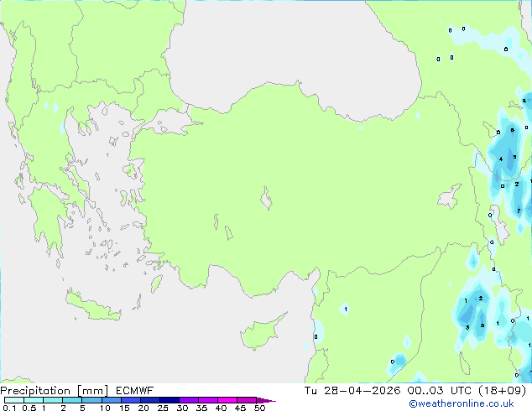Open the weatheronline.co.uk copyright link

click(x=461, y=403)
